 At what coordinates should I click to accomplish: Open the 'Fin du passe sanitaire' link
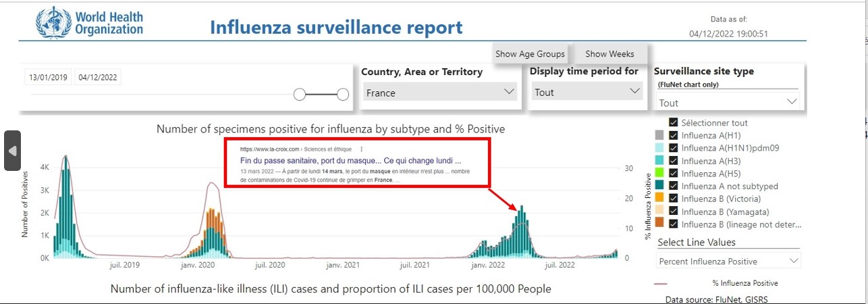point(350,161)
